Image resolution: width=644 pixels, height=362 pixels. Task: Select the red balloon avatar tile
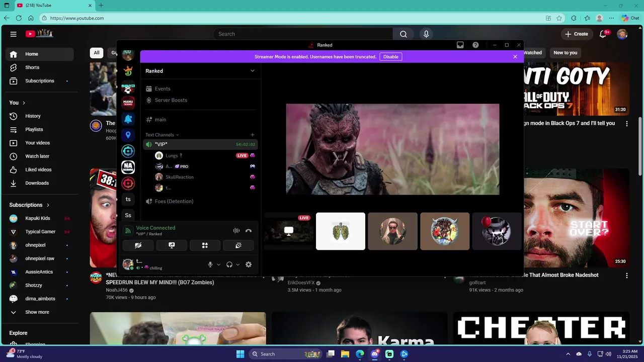[497, 231]
